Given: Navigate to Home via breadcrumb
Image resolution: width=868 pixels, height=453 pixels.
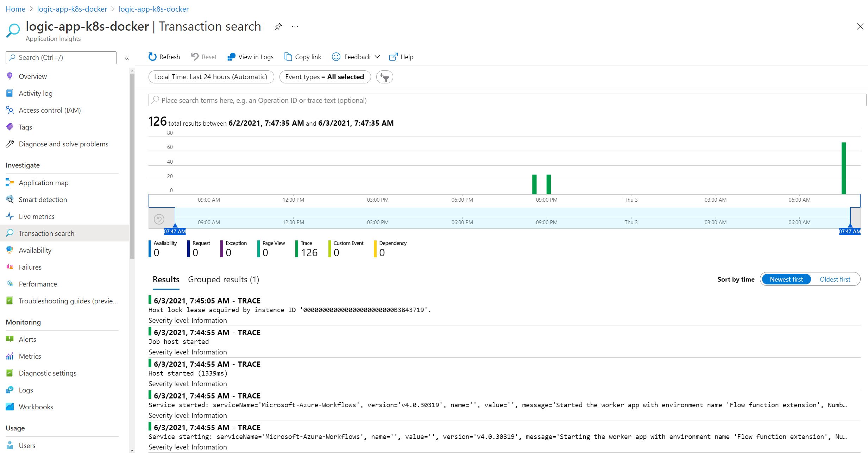Looking at the screenshot, I should coord(15,9).
